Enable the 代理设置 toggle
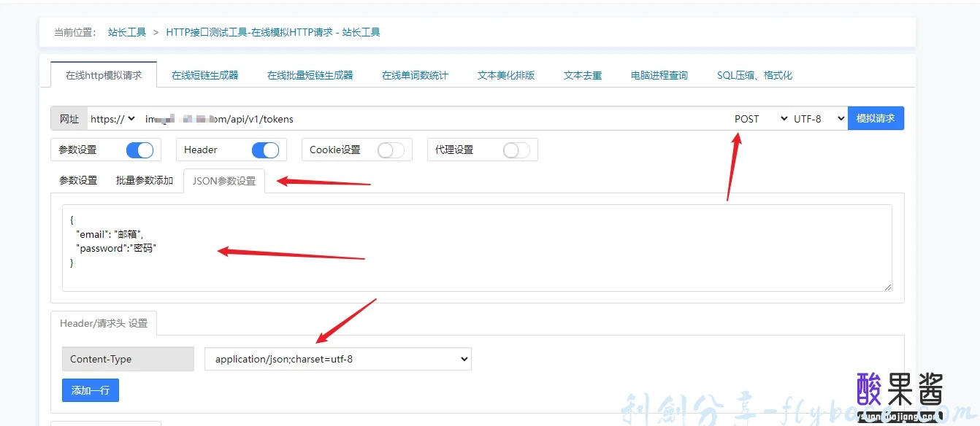The height and width of the screenshot is (426, 980). tap(516, 150)
